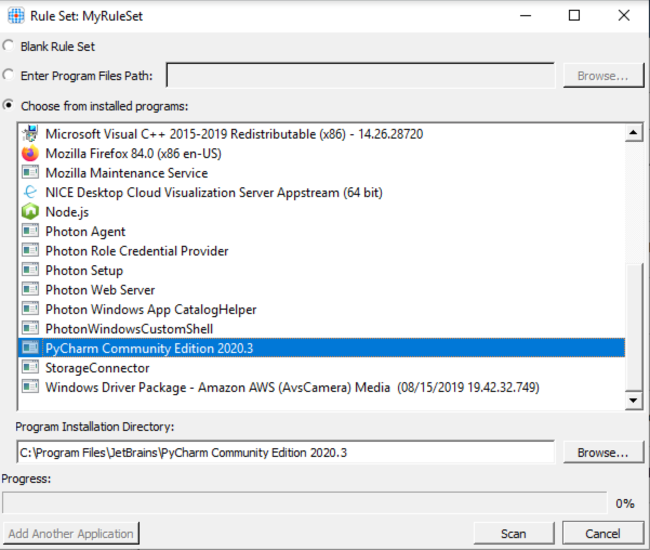650x550 pixels.
Task: Click the Photon Agent program icon
Action: pyautogui.click(x=30, y=231)
